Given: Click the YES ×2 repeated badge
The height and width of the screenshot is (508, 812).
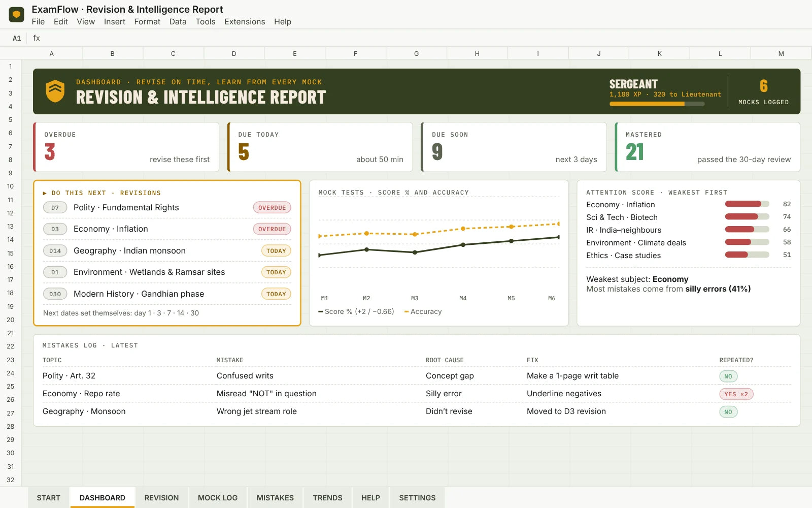Looking at the screenshot, I should coord(736,394).
